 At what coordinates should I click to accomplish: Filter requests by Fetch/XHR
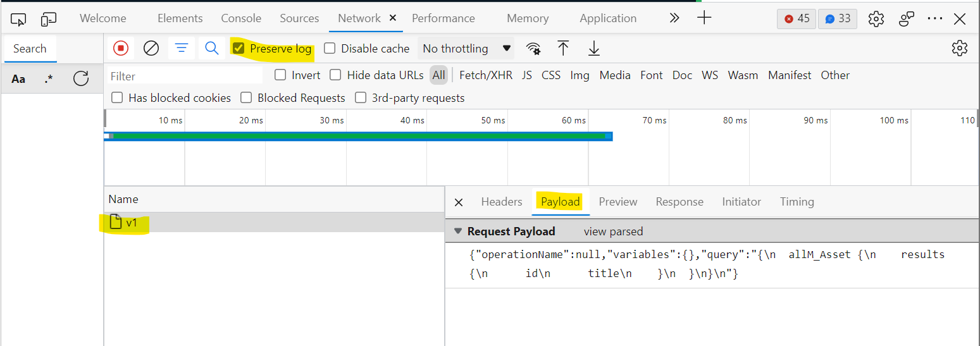485,75
